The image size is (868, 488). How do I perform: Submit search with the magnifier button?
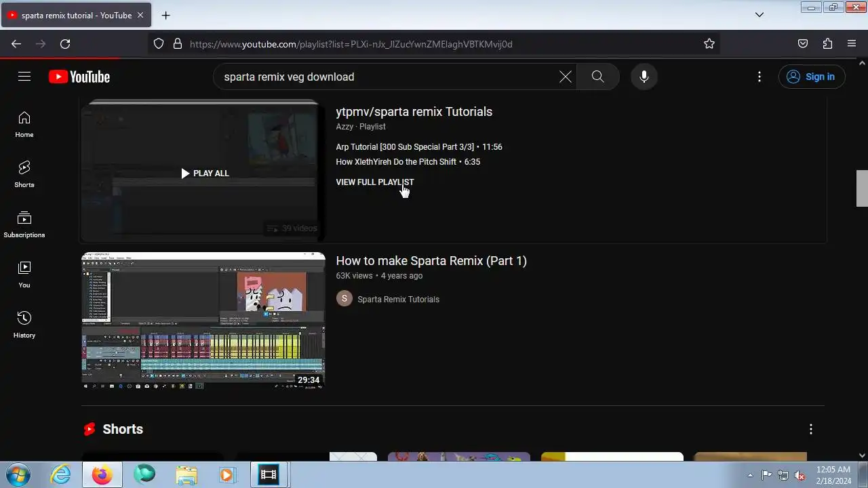pyautogui.click(x=597, y=77)
